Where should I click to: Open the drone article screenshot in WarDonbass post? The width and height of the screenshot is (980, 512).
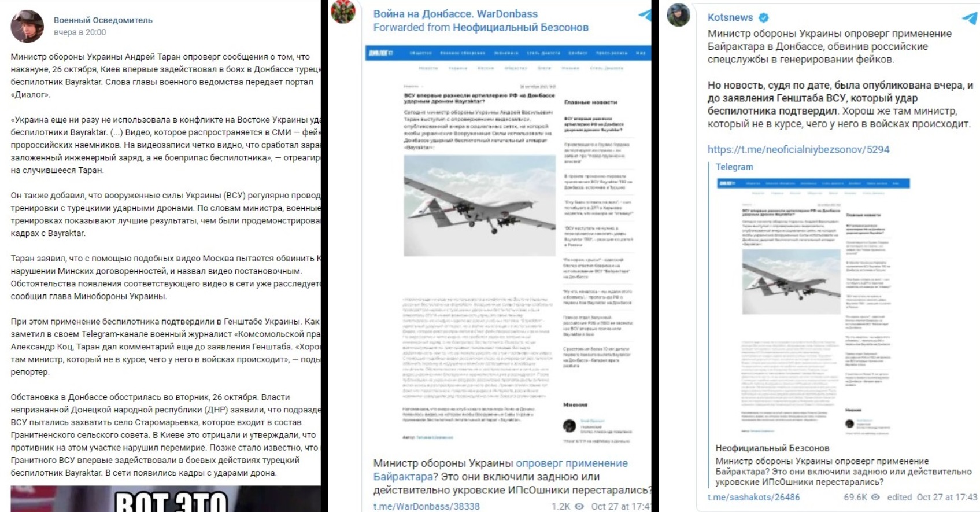coord(508,246)
